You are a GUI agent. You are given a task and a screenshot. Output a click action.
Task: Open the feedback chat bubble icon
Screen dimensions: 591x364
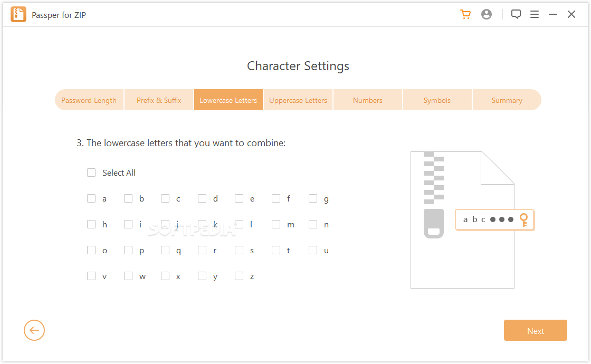[x=516, y=15]
